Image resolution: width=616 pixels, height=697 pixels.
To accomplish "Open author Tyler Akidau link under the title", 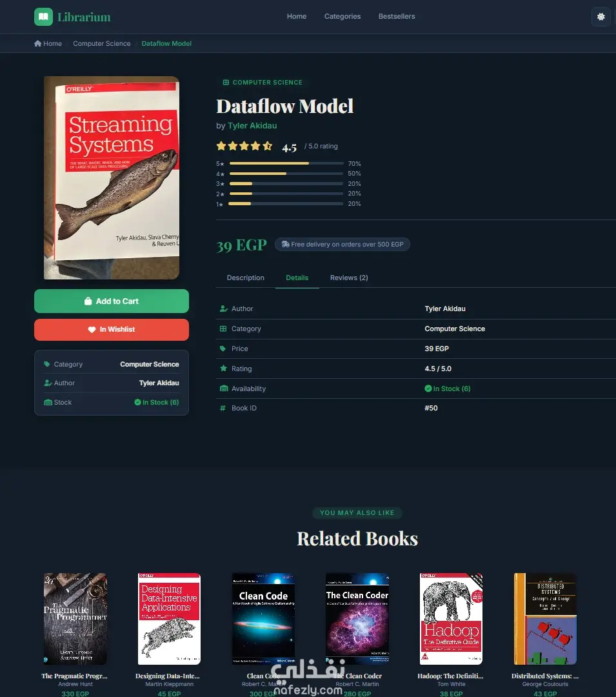I will (252, 126).
